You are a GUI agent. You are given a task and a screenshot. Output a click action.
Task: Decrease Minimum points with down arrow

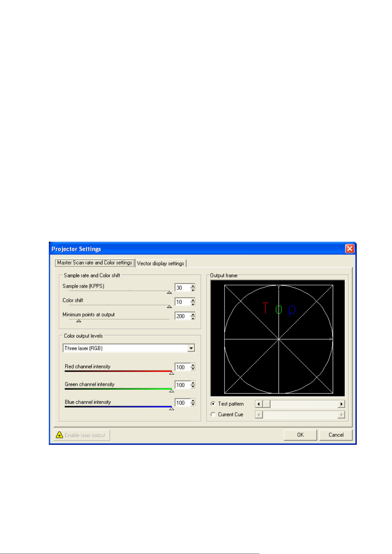point(193,318)
